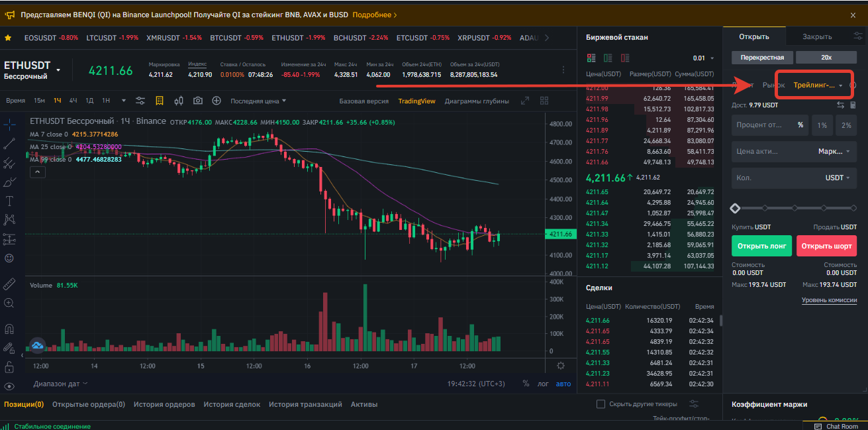Collapse the indicator legend with up chevron
This screenshot has width=868, height=430.
38,172
